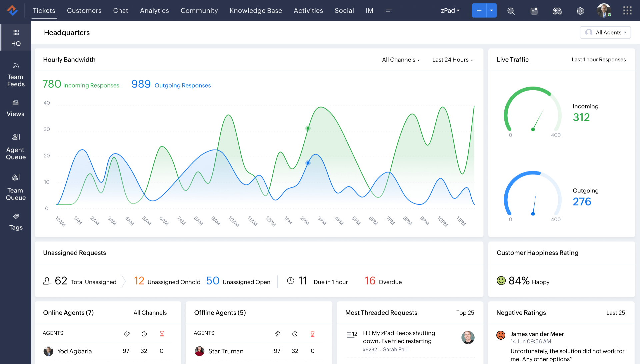Open the All Agents dropdown filter

point(606,32)
